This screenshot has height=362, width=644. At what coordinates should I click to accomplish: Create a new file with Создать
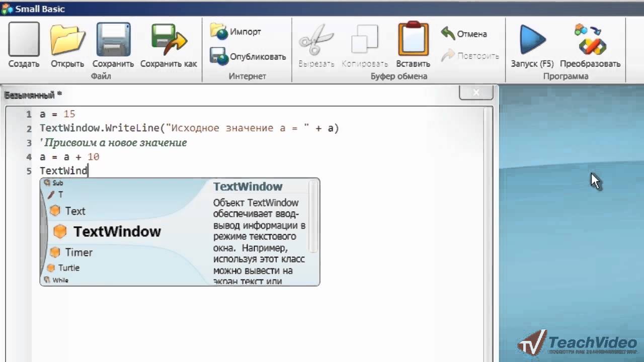pyautogui.click(x=24, y=45)
